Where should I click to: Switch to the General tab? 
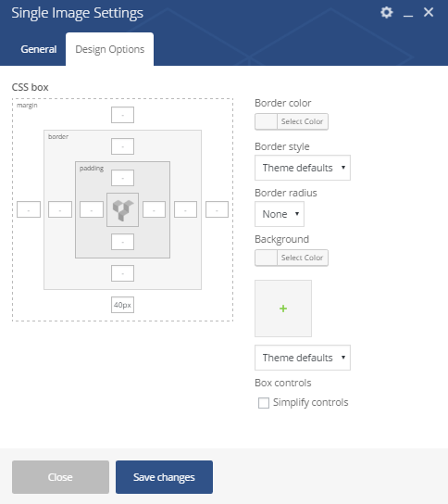click(x=39, y=49)
